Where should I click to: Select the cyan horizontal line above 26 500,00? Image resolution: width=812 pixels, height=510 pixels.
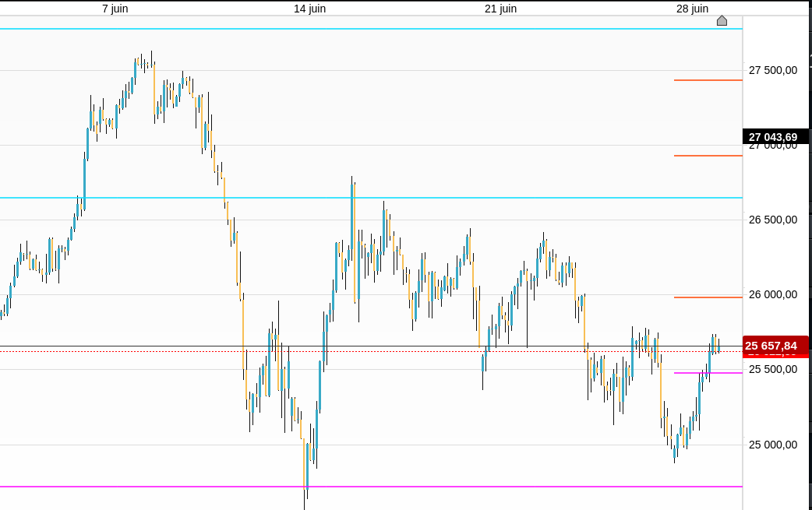pyautogui.click(x=371, y=198)
